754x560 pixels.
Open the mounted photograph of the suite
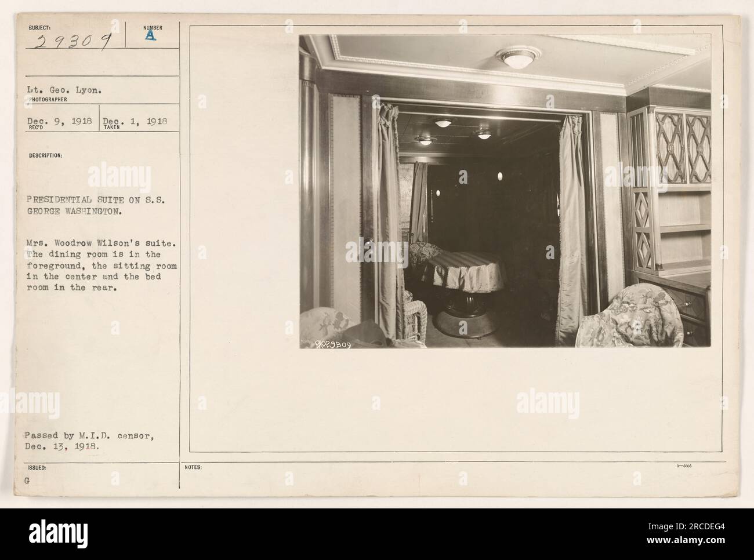coord(505,191)
